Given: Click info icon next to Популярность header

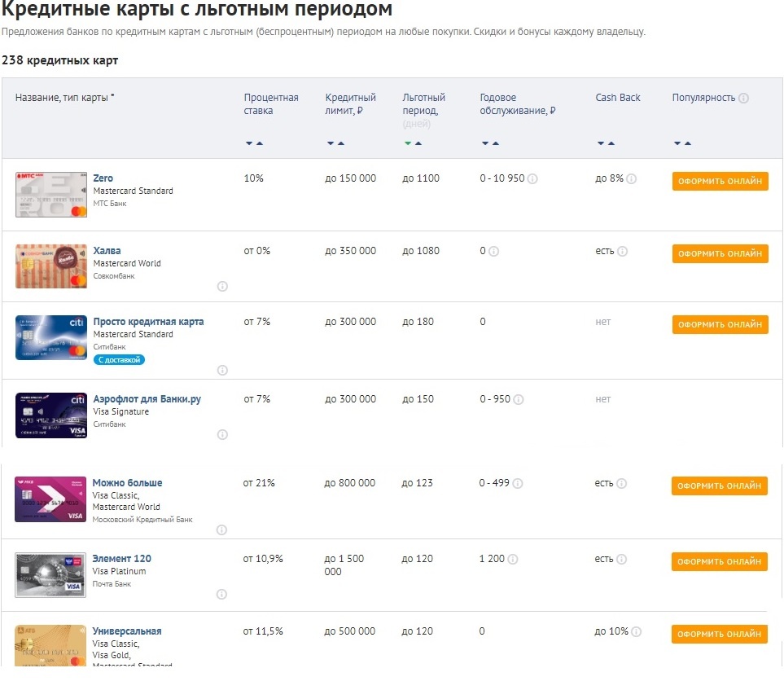Looking at the screenshot, I should point(743,99).
